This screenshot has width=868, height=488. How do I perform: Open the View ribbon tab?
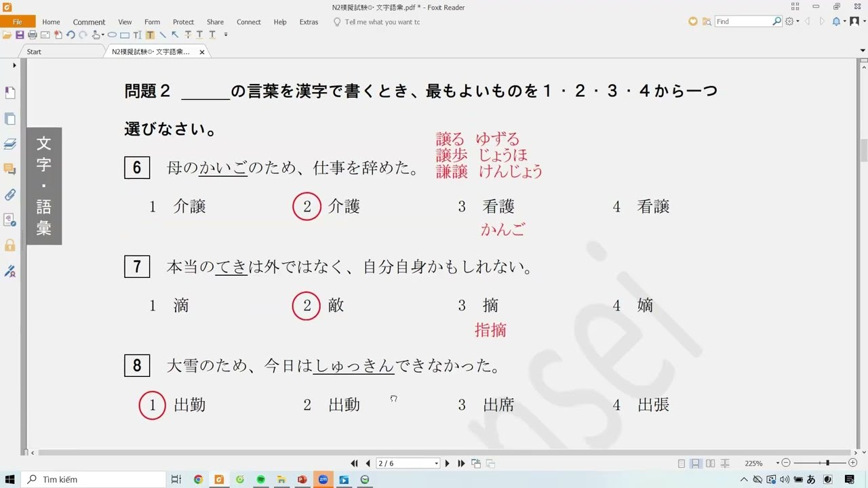(125, 22)
